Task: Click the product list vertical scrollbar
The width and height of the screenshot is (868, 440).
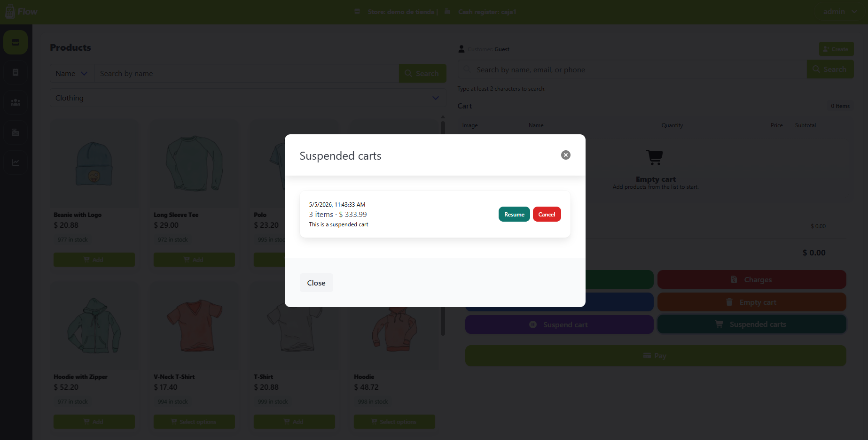Action: [x=443, y=225]
